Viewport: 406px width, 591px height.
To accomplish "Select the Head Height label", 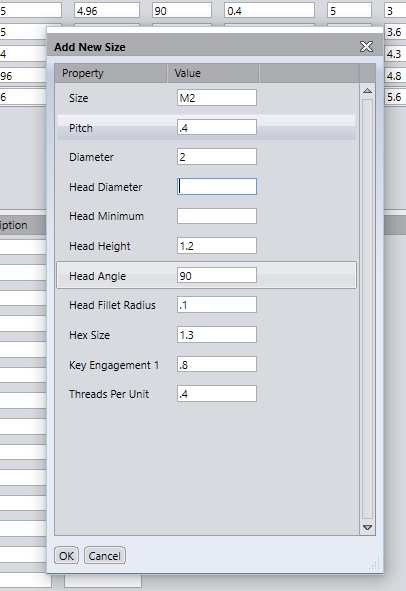I will (x=100, y=246).
